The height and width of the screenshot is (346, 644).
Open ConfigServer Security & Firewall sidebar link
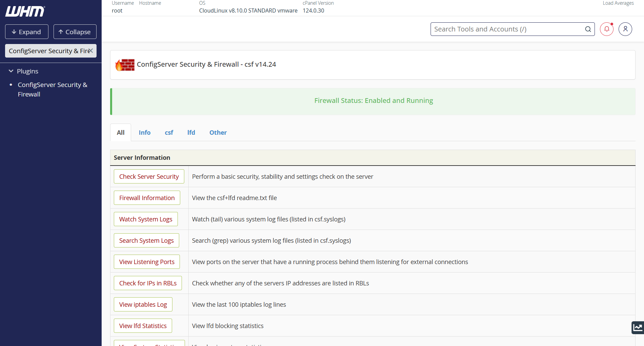click(x=53, y=89)
